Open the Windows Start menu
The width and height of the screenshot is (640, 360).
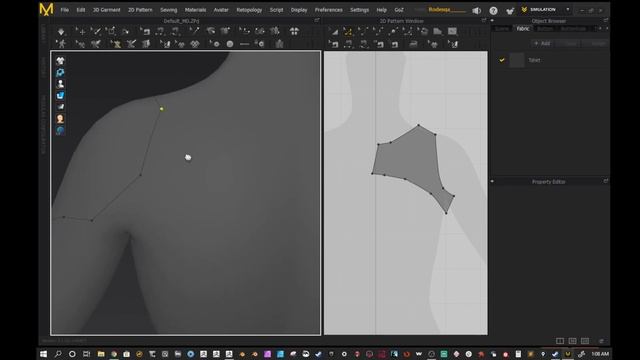(x=43, y=353)
